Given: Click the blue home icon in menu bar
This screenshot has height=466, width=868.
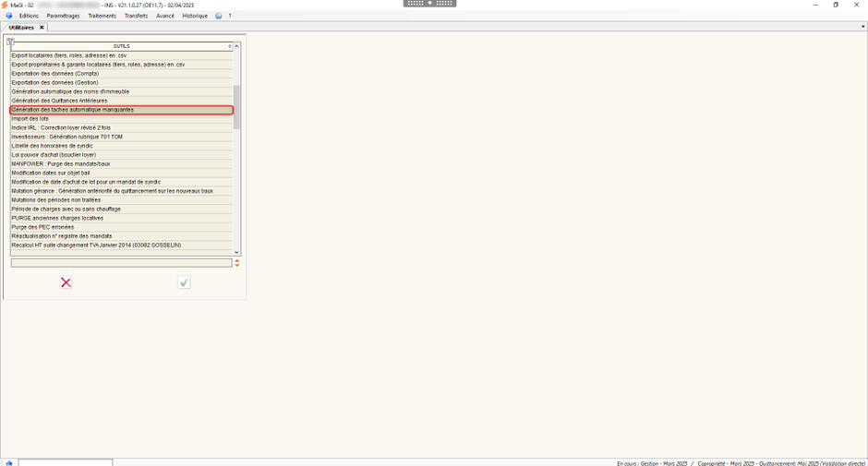Looking at the screenshot, I should pyautogui.click(x=9, y=16).
